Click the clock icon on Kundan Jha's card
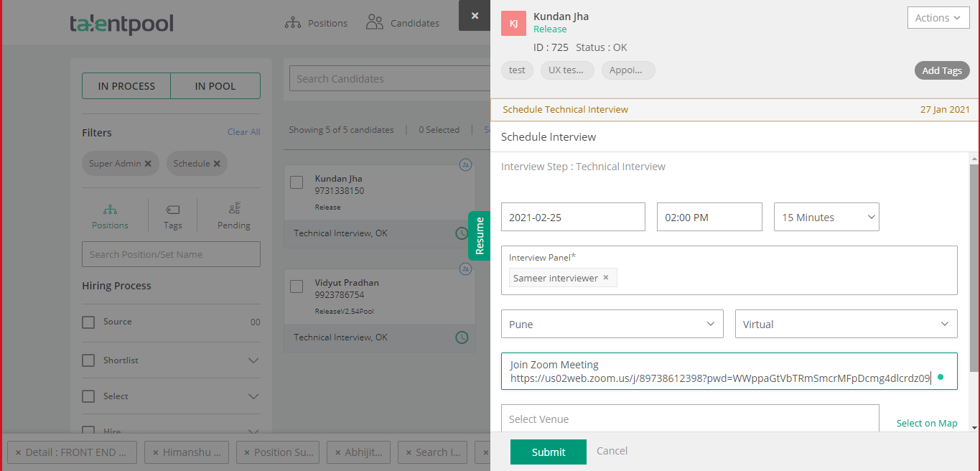This screenshot has width=980, height=471. [x=462, y=233]
